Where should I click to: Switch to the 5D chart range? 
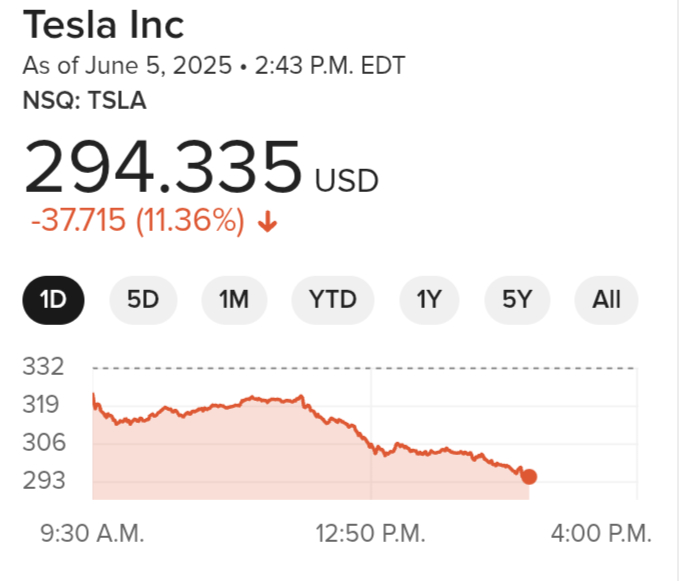142,298
